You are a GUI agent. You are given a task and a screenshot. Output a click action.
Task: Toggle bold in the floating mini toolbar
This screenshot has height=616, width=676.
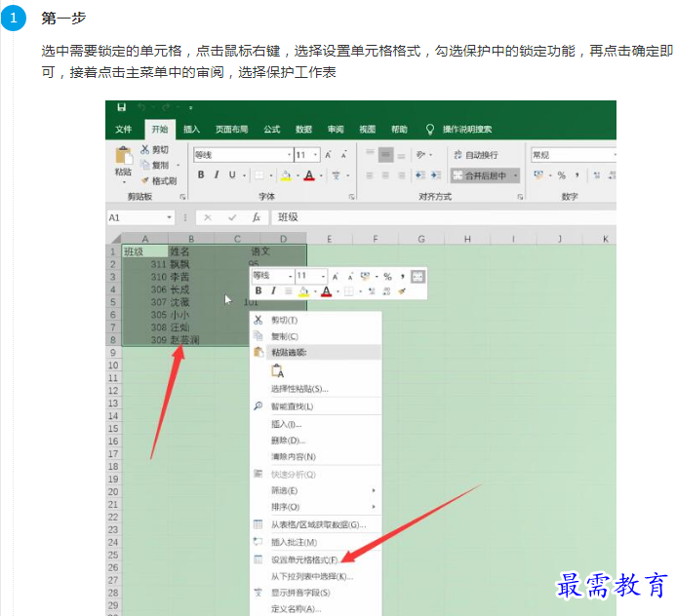coord(258,290)
